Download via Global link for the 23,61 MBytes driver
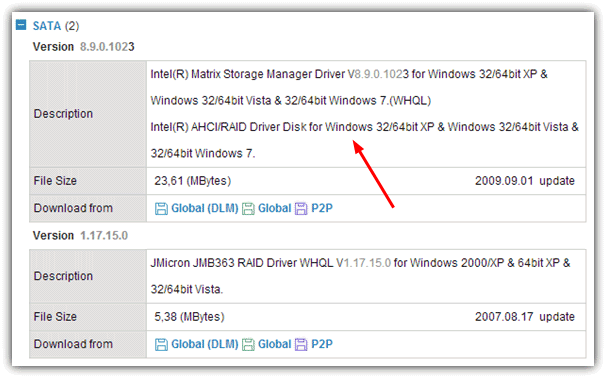 pyautogui.click(x=274, y=208)
